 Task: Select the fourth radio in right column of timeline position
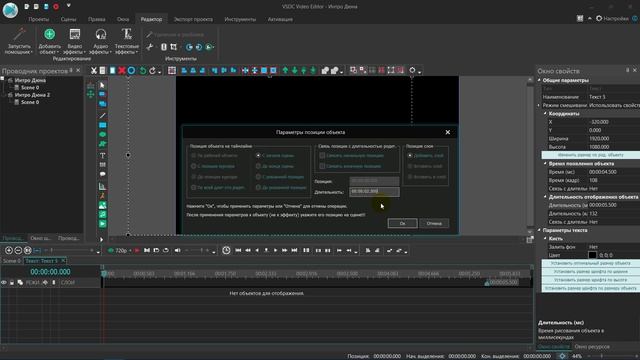(258, 187)
